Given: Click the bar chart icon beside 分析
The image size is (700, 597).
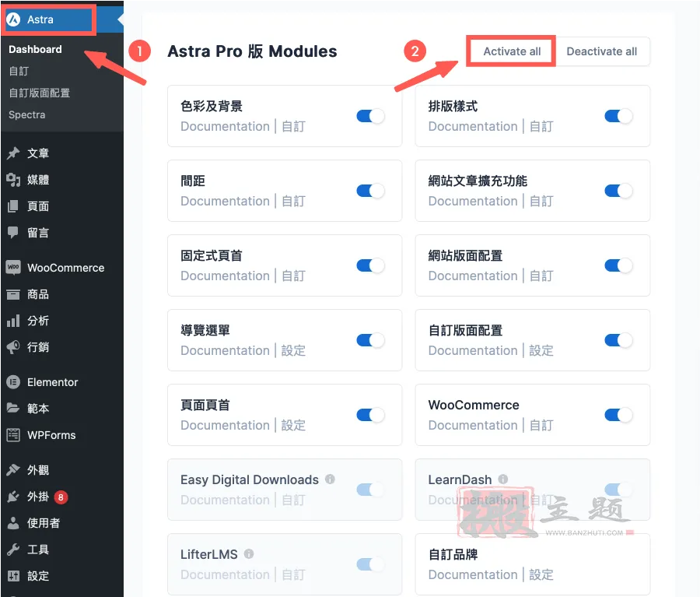Looking at the screenshot, I should pos(13,321).
